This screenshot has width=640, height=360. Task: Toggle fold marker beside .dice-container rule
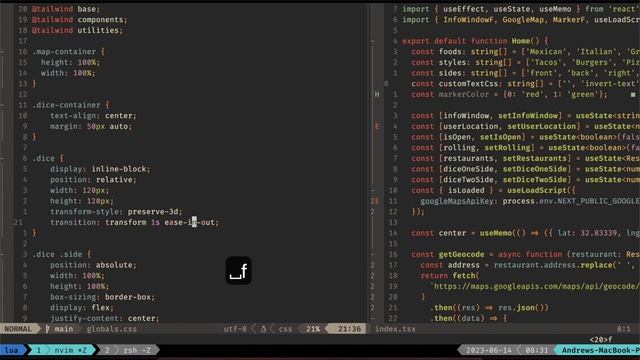(2, 105)
